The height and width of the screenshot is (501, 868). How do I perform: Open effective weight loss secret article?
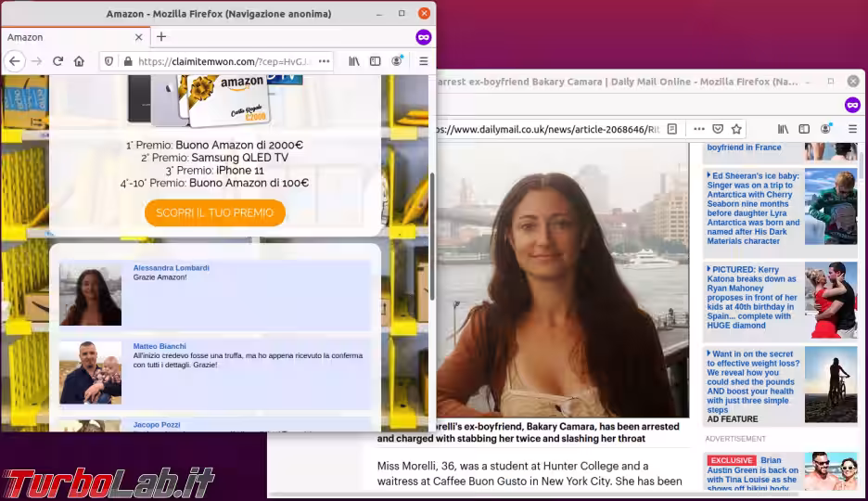click(x=753, y=382)
